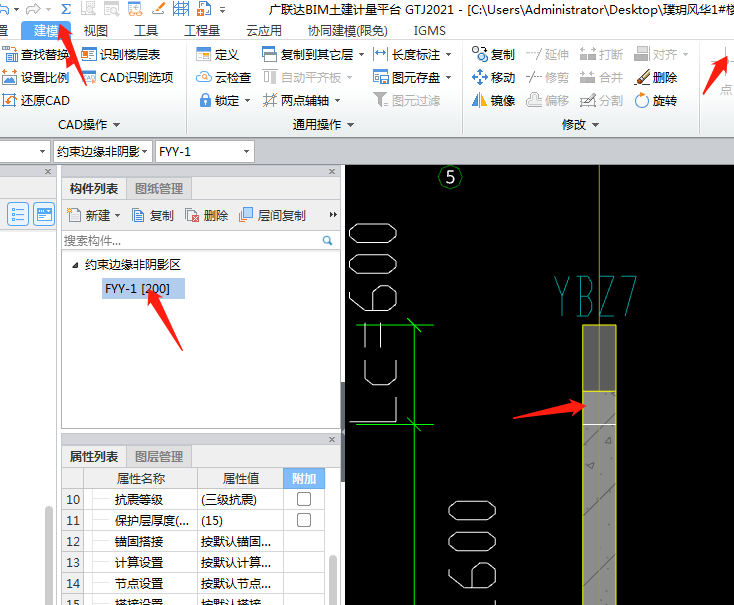The image size is (734, 605).
Task: Click the redo arrow in quick access toolbar
Action: 33,9
